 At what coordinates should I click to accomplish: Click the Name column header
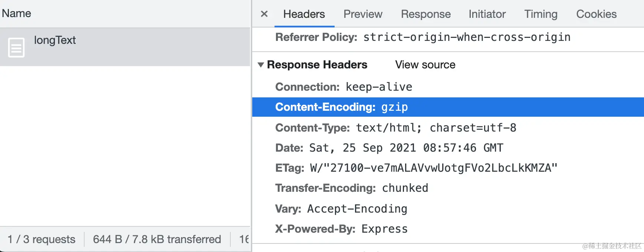(16, 13)
